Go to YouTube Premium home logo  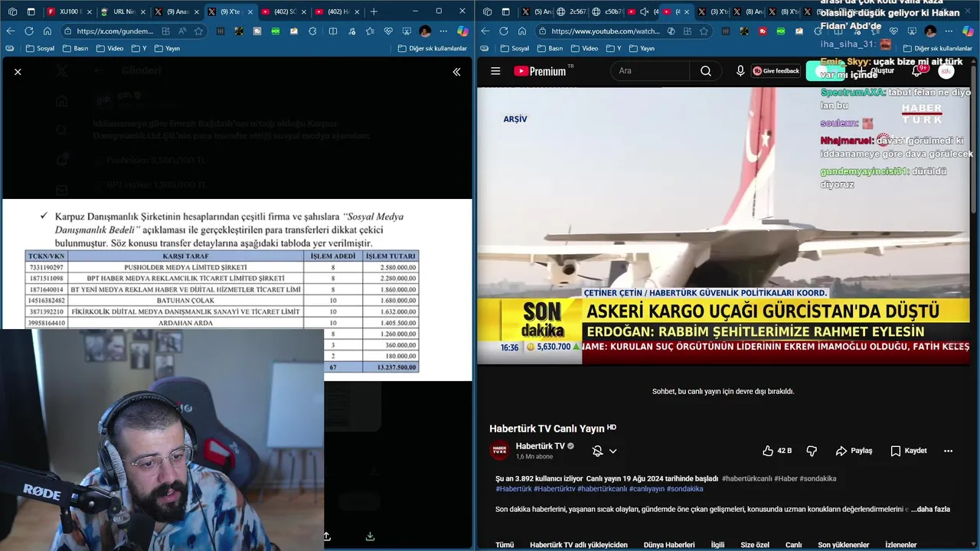coord(540,71)
